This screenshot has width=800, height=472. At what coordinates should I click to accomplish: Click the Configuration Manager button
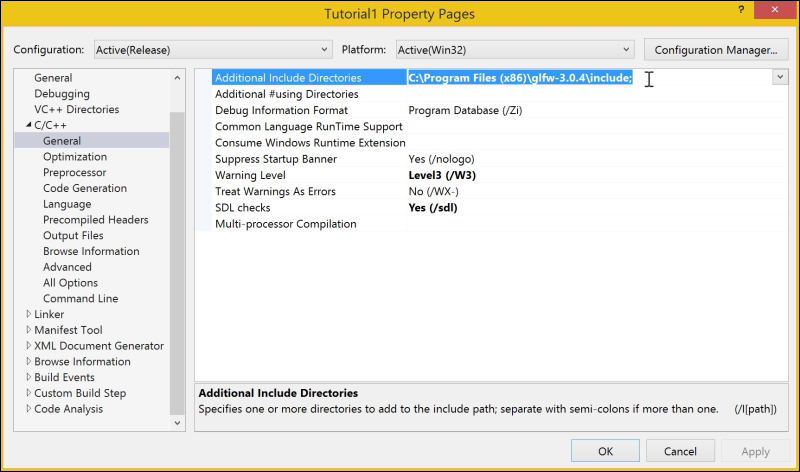pos(716,50)
